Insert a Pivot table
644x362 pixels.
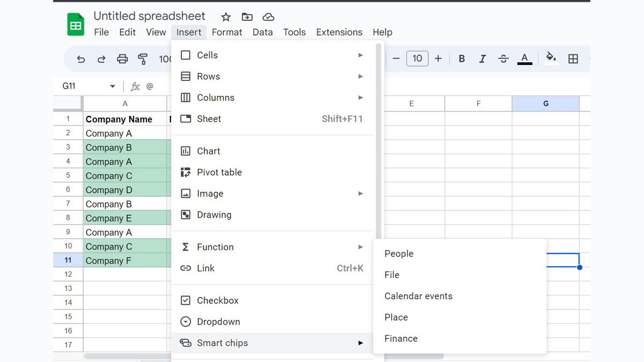219,172
